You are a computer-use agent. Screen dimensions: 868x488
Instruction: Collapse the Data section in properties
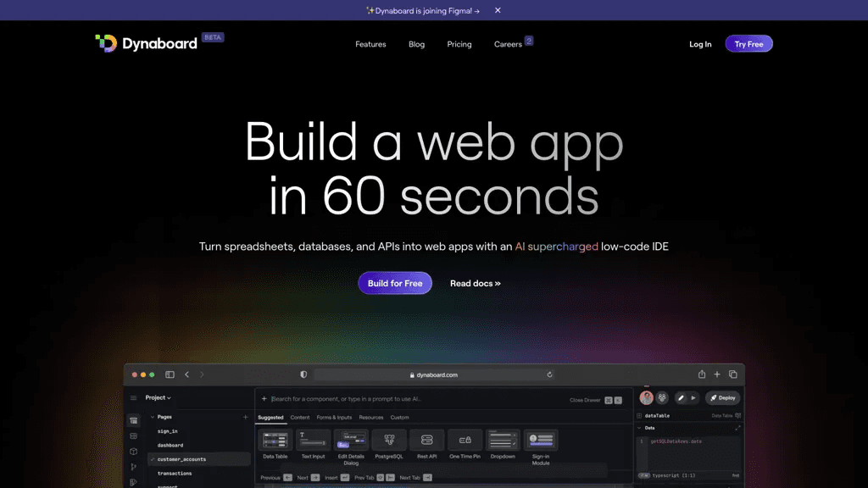639,428
